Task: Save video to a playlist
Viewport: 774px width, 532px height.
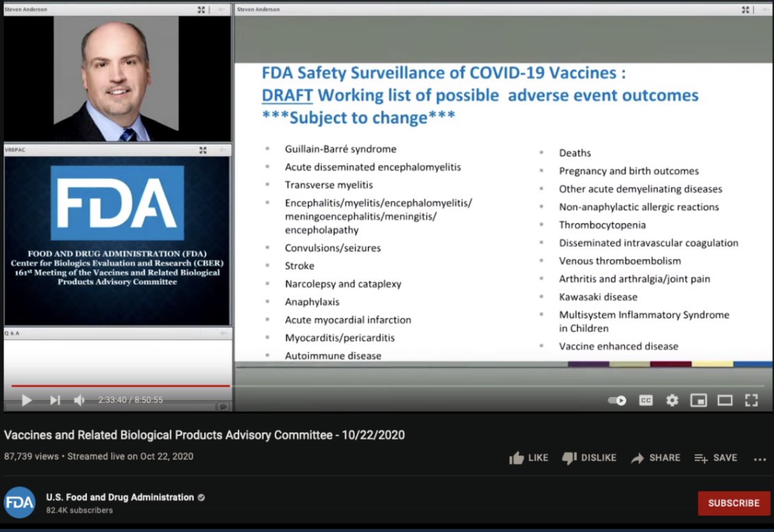Action: coord(715,458)
